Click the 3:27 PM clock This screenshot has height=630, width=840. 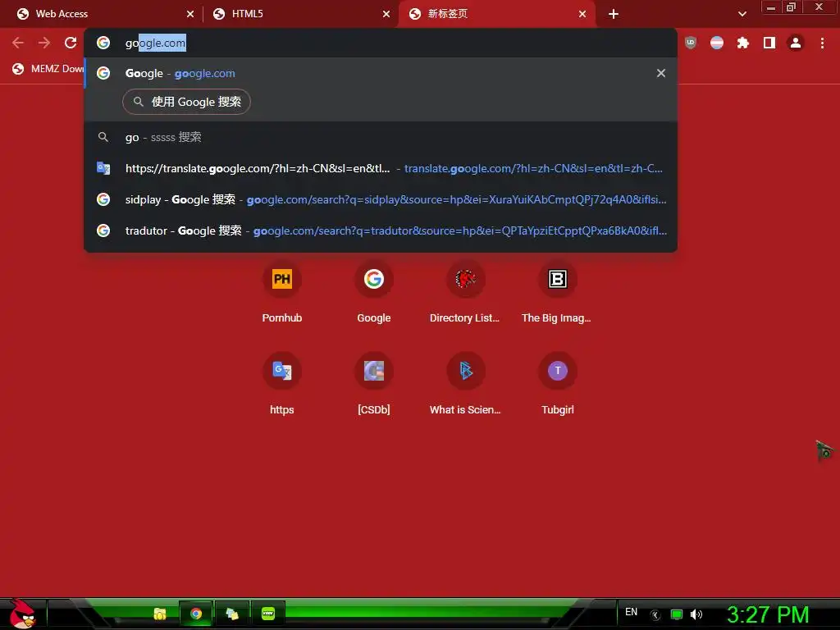(x=768, y=614)
